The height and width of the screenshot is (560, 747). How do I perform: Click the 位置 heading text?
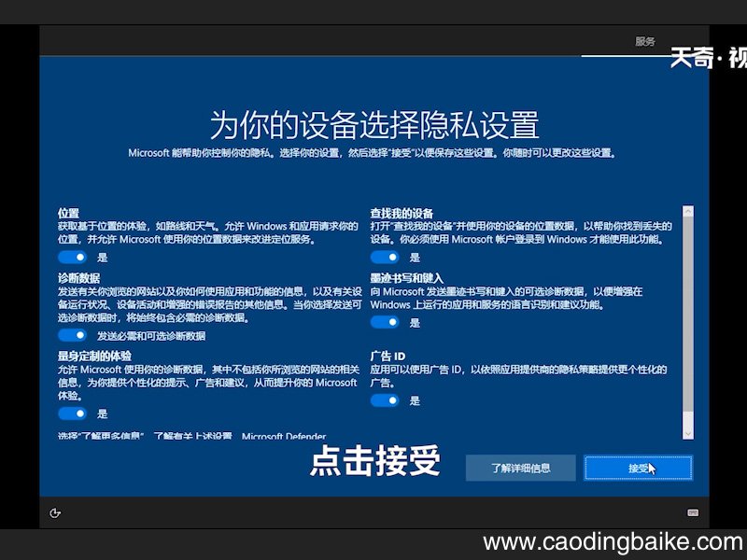pos(68,214)
